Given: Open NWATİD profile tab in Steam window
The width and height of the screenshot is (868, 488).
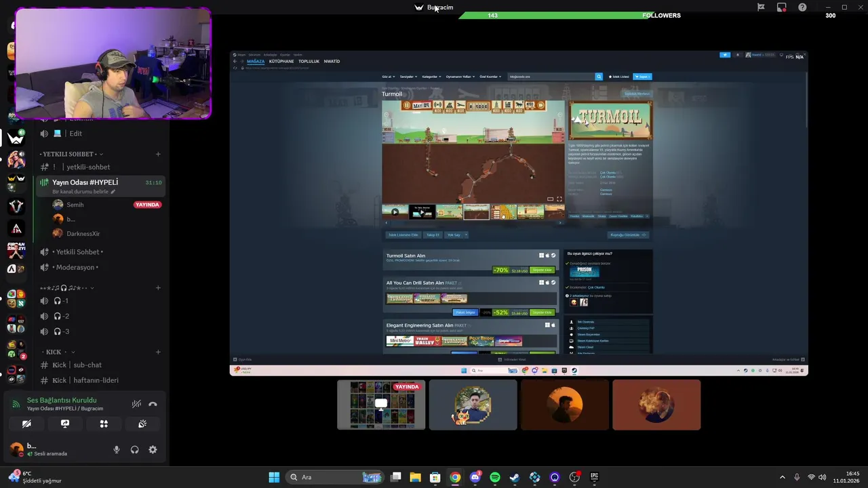Looking at the screenshot, I should click(x=332, y=62).
